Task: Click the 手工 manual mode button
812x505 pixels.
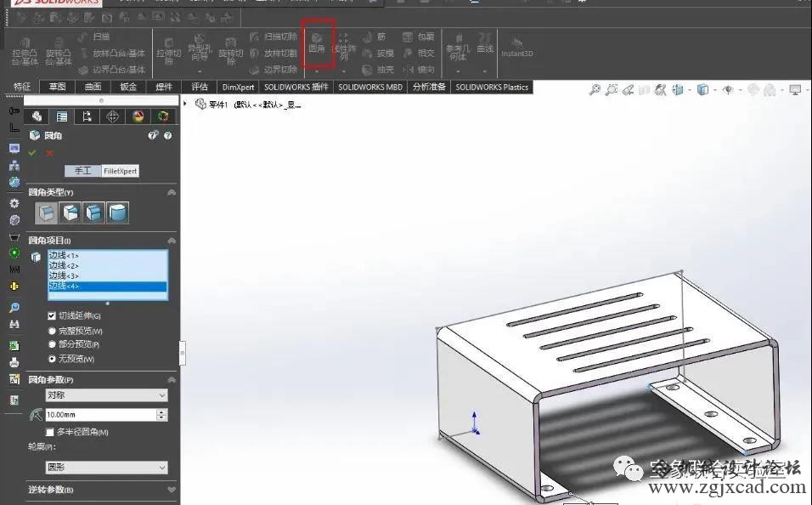Action: point(83,171)
